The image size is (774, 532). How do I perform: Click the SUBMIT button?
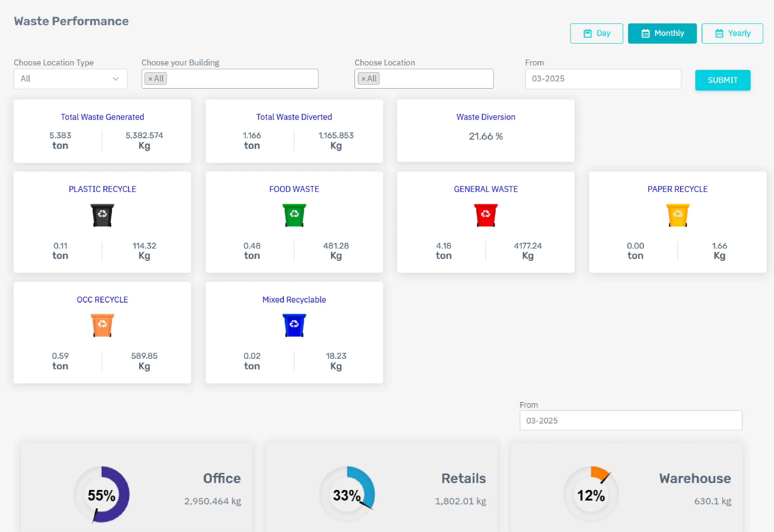[722, 80]
